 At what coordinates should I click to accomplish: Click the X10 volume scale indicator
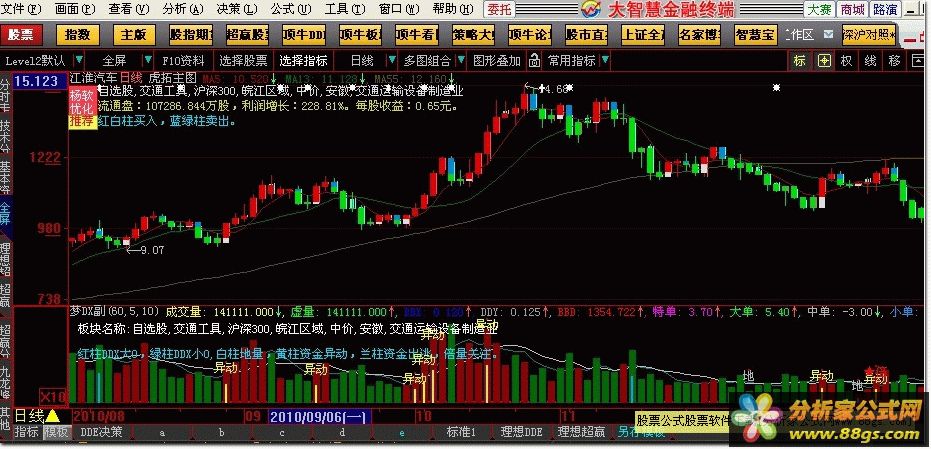click(x=53, y=397)
